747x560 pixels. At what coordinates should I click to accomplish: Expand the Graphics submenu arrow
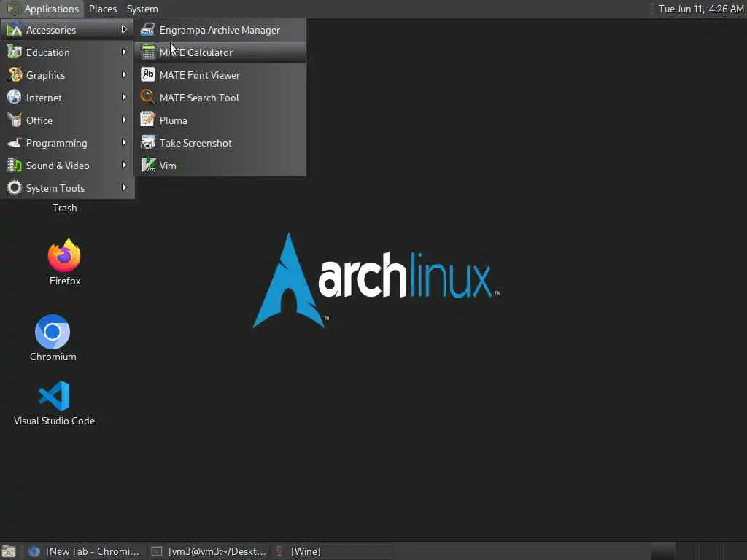(x=124, y=75)
